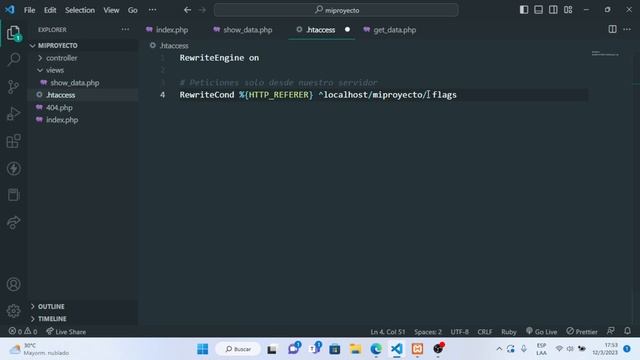
Task: Open the Windows Start button
Action: [x=202, y=349]
